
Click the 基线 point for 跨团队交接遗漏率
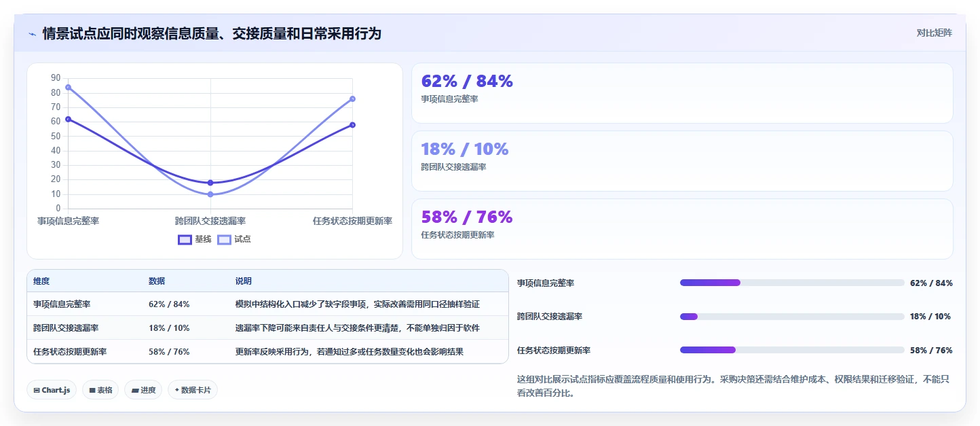[210, 183]
